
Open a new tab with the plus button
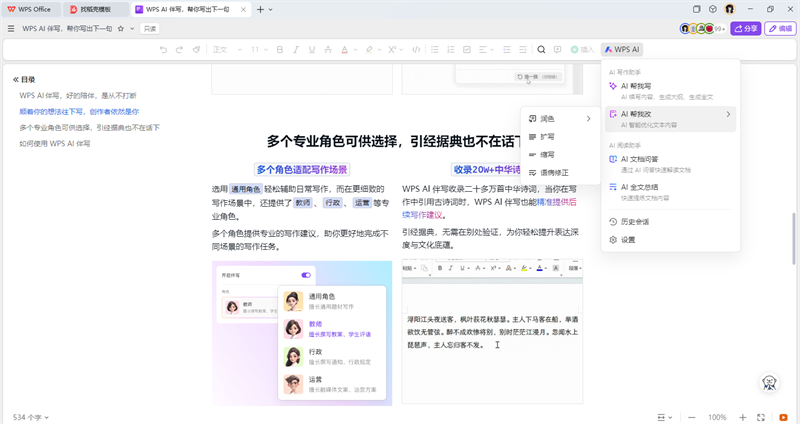coord(260,9)
